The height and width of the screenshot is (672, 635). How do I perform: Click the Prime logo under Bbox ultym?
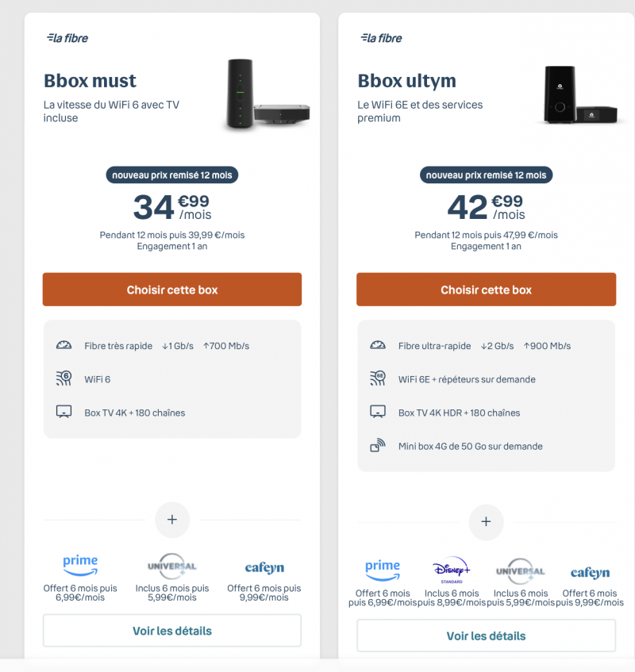(383, 570)
